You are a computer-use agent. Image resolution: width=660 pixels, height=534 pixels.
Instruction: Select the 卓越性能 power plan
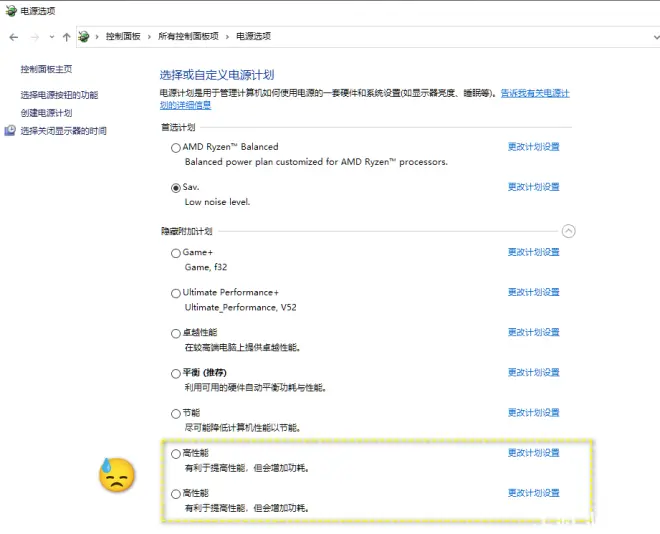pos(176,334)
